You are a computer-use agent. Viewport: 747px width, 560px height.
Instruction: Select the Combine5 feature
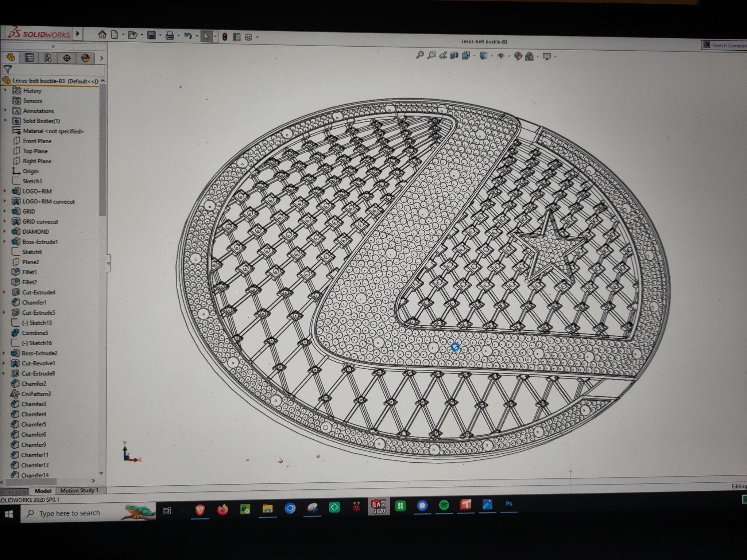point(30,333)
